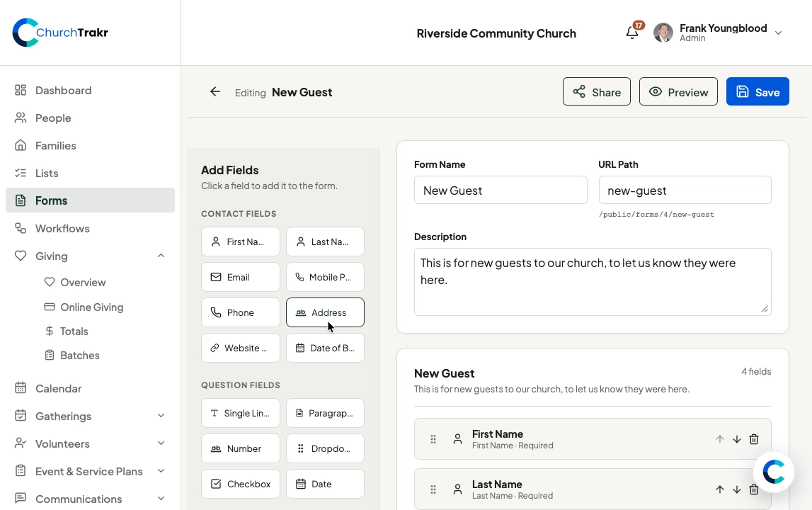Open Online Giving
The image size is (812, 510).
pos(84,307)
